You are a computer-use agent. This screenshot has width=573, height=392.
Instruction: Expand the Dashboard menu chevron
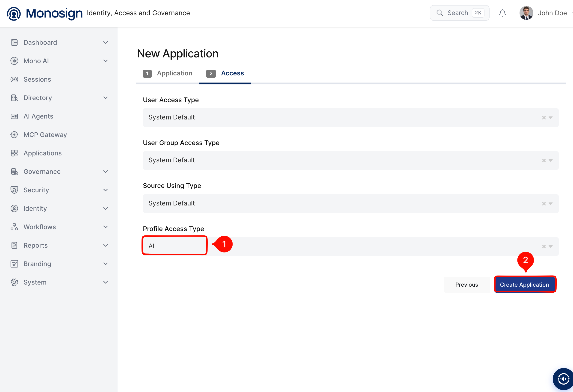[x=106, y=42]
